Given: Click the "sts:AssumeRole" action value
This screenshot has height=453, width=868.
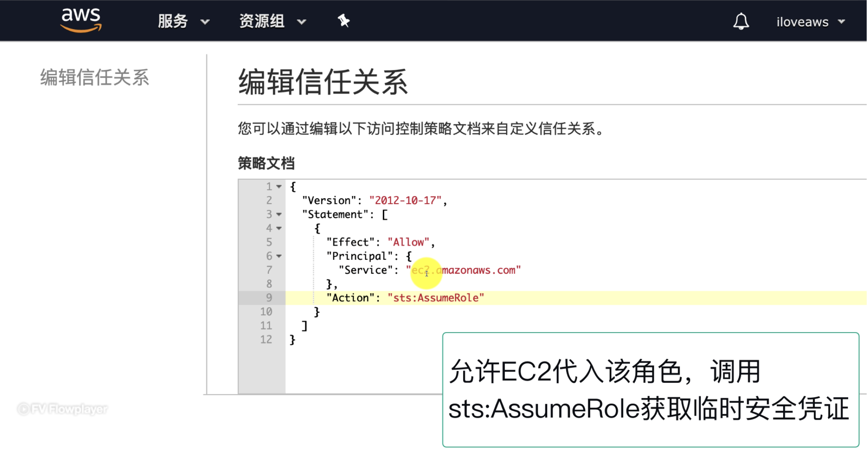Looking at the screenshot, I should pyautogui.click(x=436, y=298).
